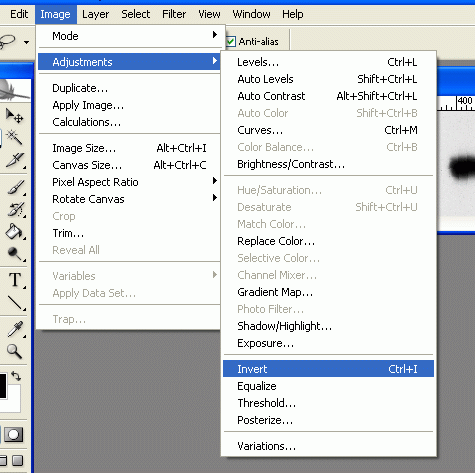
Task: Select the Brush tool
Action: click(x=15, y=187)
